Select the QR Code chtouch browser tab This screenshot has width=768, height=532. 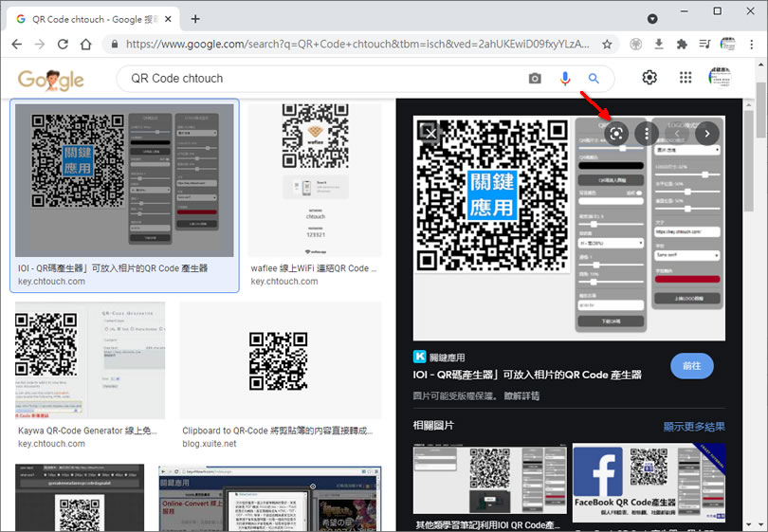pos(93,19)
